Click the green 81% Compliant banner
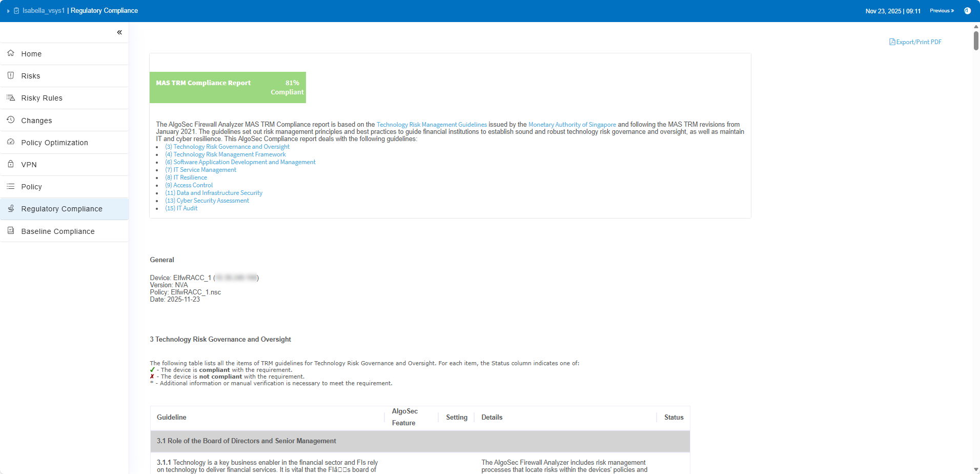This screenshot has width=980, height=474. coord(228,87)
